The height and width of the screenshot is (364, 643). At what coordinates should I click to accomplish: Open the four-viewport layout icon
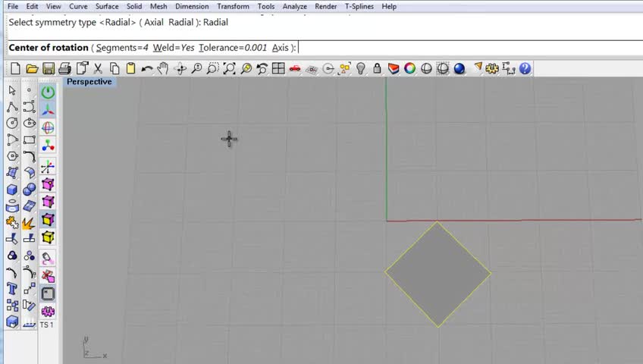pos(278,68)
